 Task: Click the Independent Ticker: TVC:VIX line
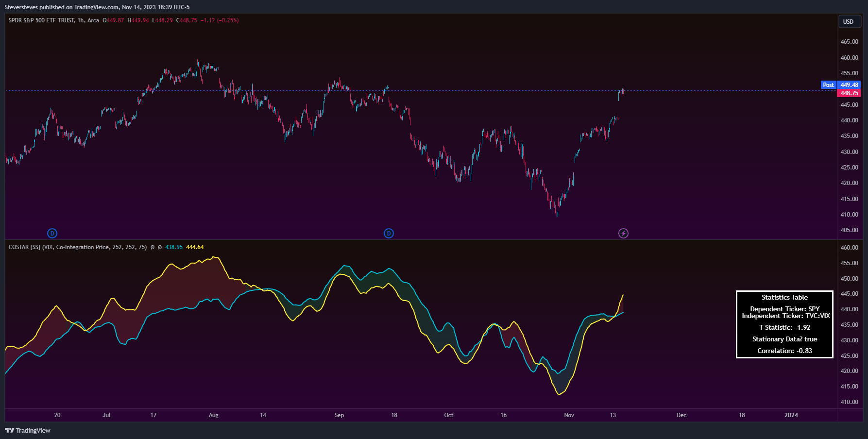(x=785, y=316)
